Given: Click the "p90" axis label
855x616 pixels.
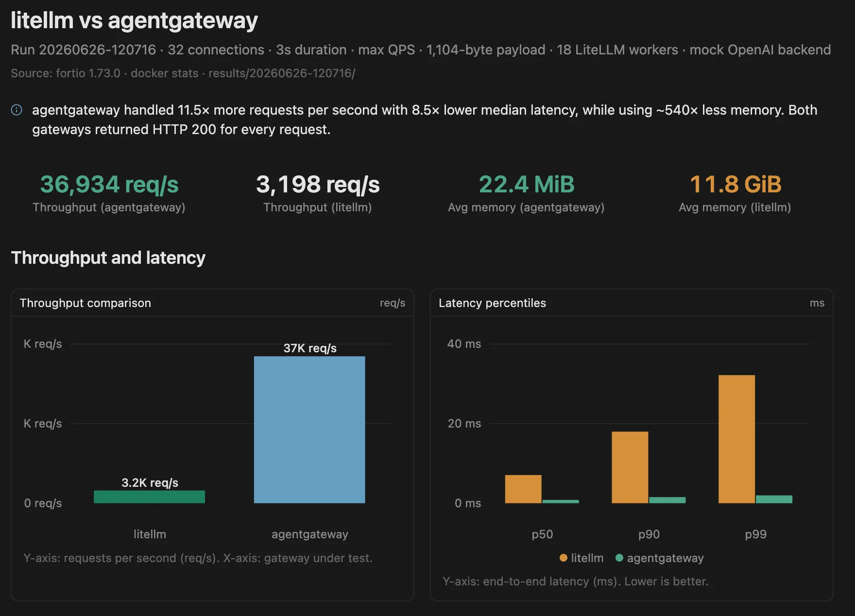Looking at the screenshot, I should click(649, 534).
